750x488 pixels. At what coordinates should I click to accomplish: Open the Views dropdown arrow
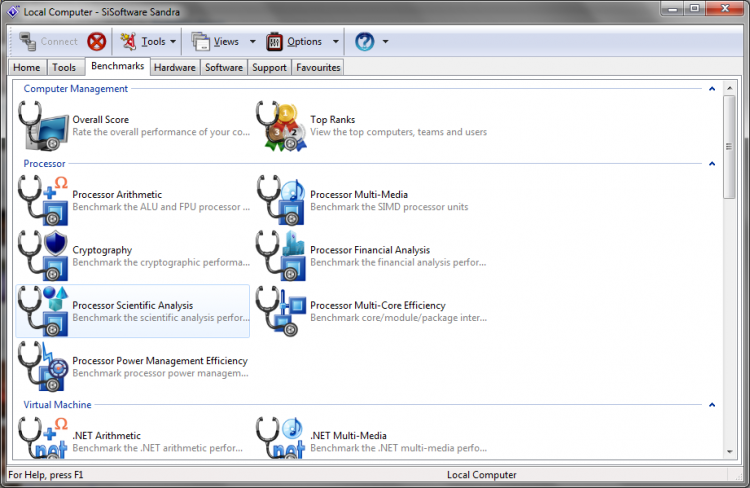pyautogui.click(x=253, y=42)
